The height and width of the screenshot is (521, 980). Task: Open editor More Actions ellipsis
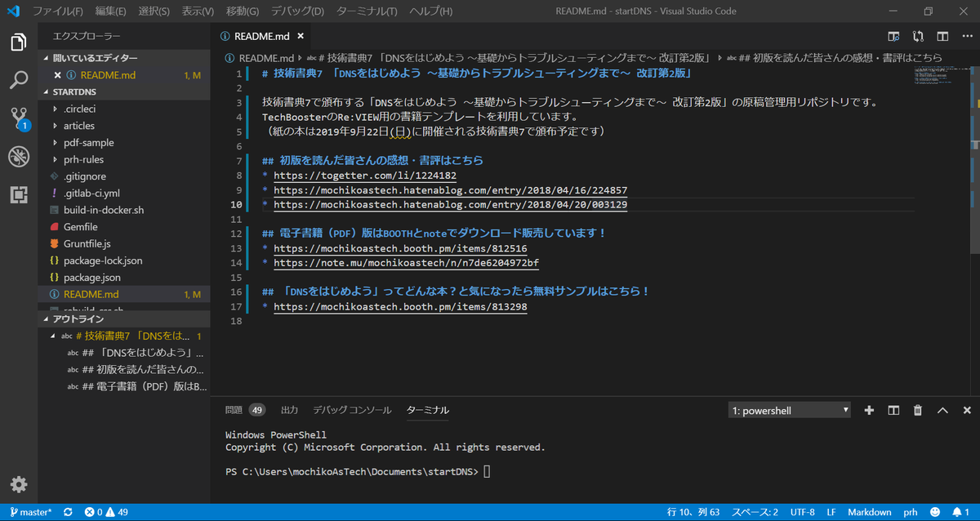tap(966, 37)
